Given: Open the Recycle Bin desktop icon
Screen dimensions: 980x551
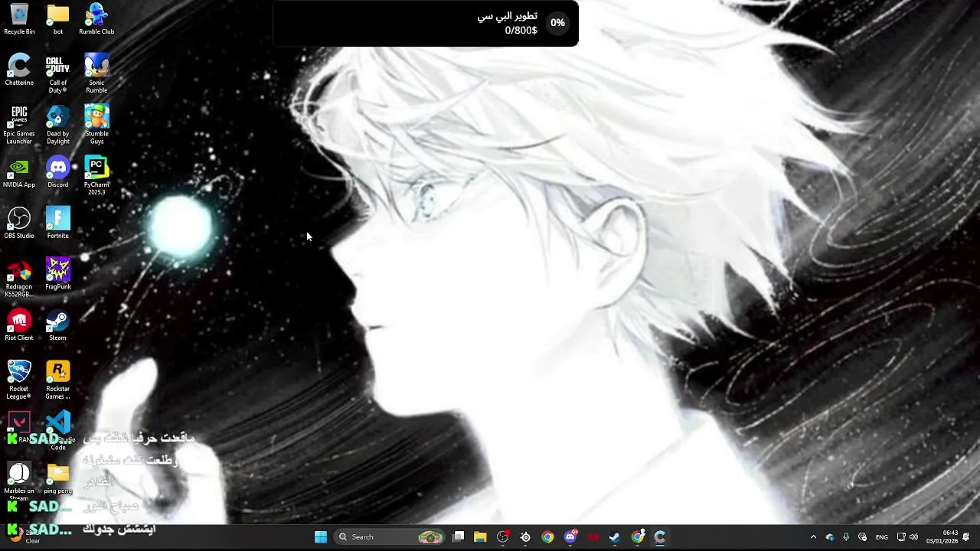Looking at the screenshot, I should click(19, 19).
